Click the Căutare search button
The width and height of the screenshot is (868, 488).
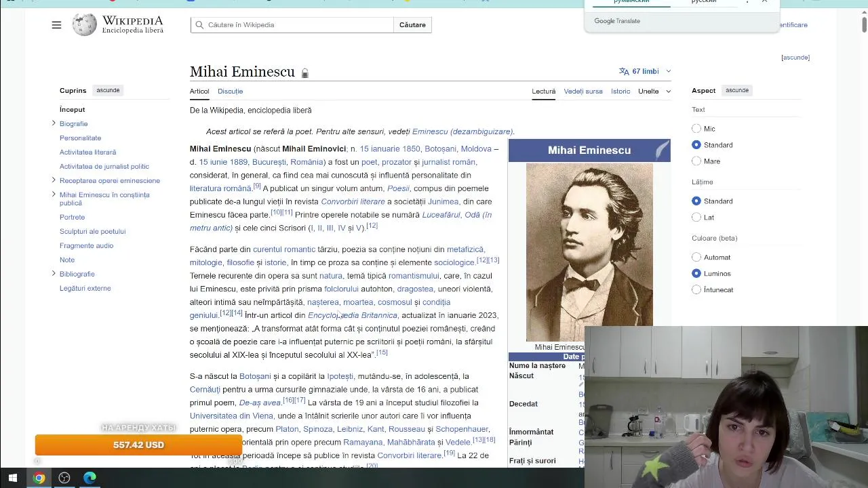tap(412, 25)
